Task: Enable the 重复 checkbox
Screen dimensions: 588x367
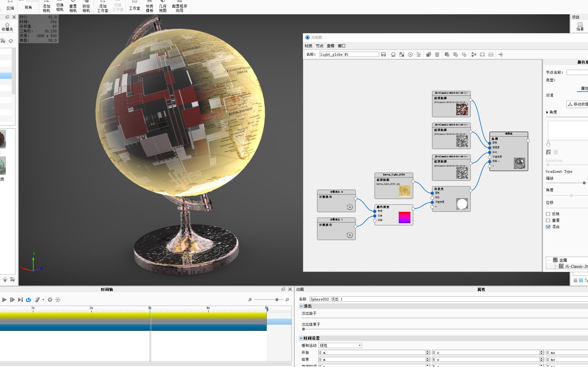Action: coord(548,221)
